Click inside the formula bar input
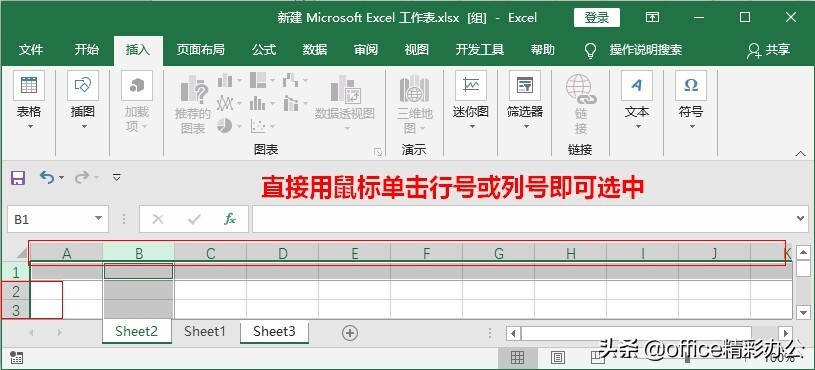 [x=523, y=219]
